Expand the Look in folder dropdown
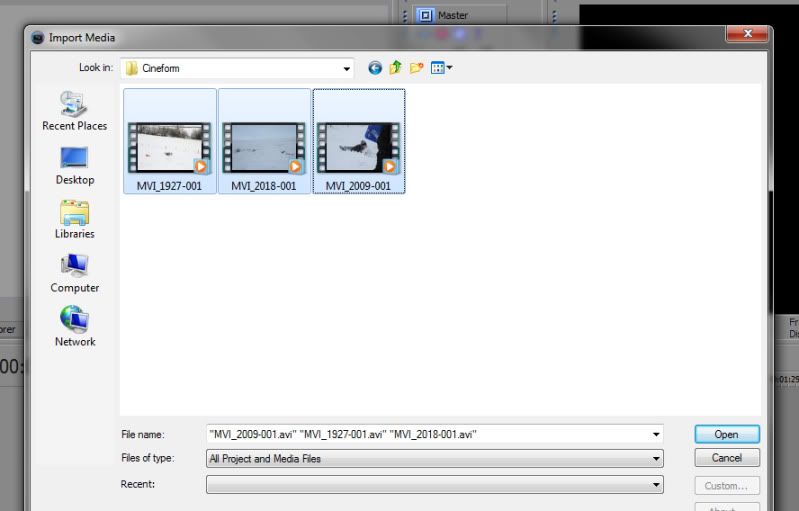The height and width of the screenshot is (511, 799). [347, 68]
